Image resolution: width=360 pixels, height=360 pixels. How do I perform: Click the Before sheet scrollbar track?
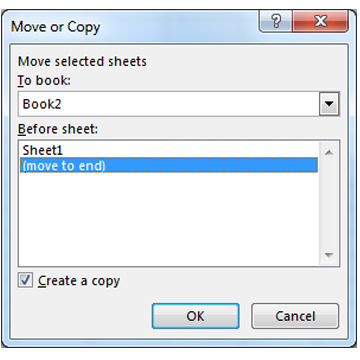(329, 204)
